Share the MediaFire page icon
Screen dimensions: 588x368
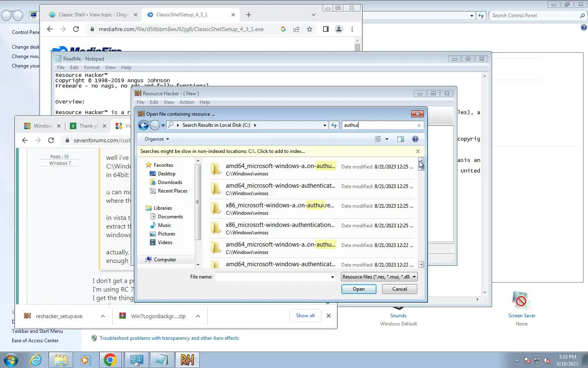296,29
